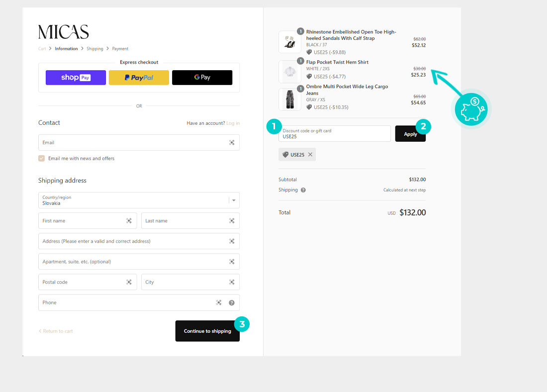Click the autofill icon in City field
547x392 pixels.
click(232, 282)
